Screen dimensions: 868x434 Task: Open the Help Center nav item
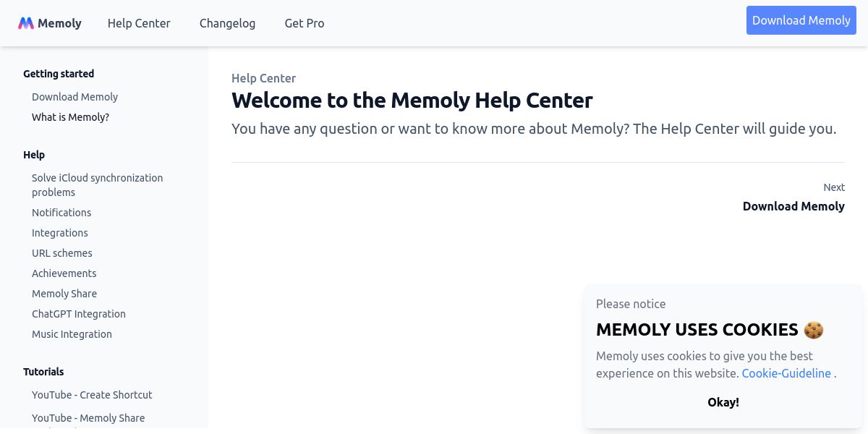pyautogui.click(x=139, y=23)
